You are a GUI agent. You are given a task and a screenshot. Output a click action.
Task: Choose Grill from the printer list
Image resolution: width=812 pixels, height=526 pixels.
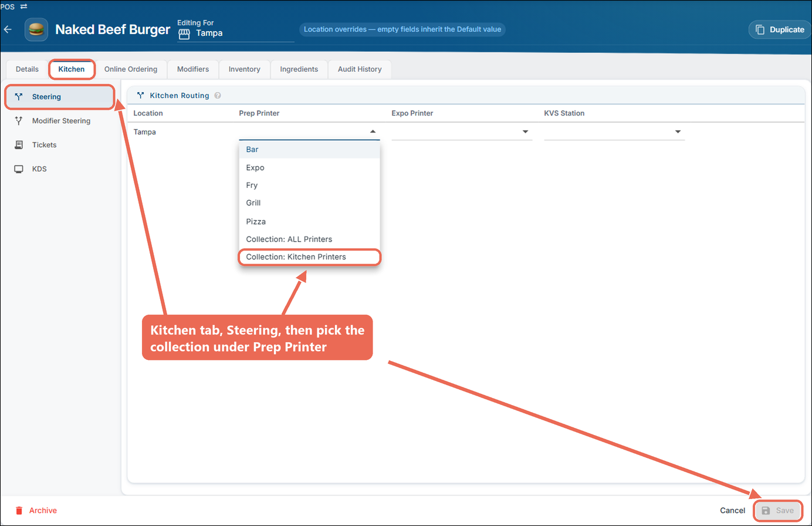pos(309,203)
